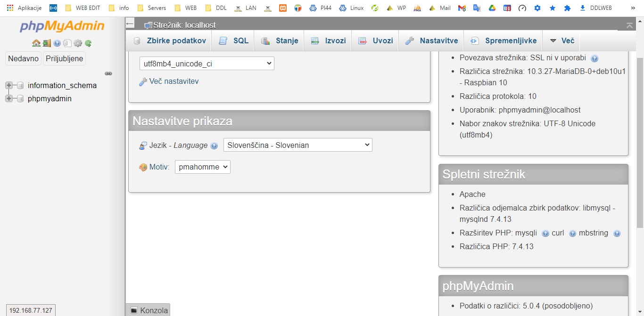Screen dimensions: 644x316
Task: Click 'Različica protokola: 10' text
Action: click(498, 96)
